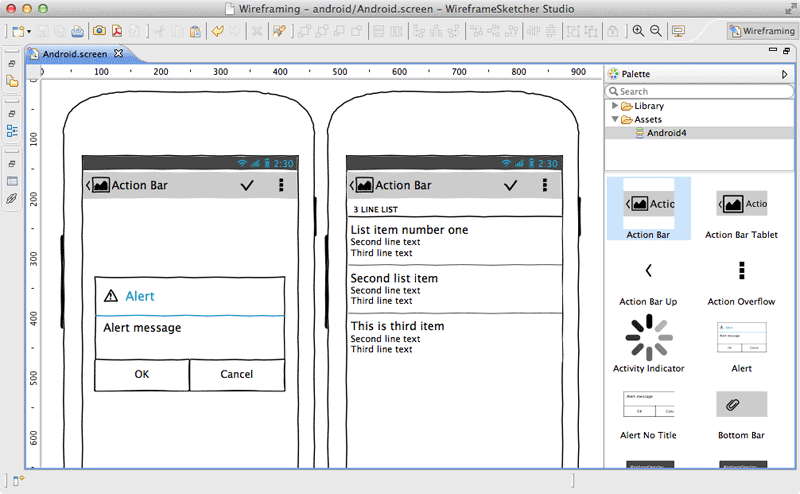The height and width of the screenshot is (494, 800).
Task: Pick the Activity Indicator palette widget
Action: (648, 344)
